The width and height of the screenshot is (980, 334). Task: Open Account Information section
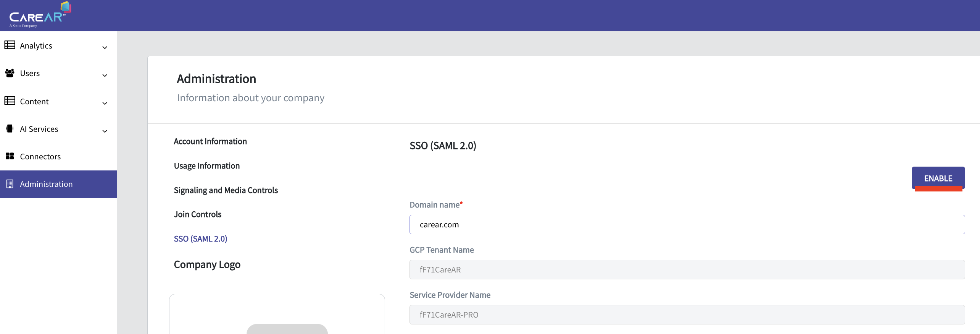pos(210,141)
